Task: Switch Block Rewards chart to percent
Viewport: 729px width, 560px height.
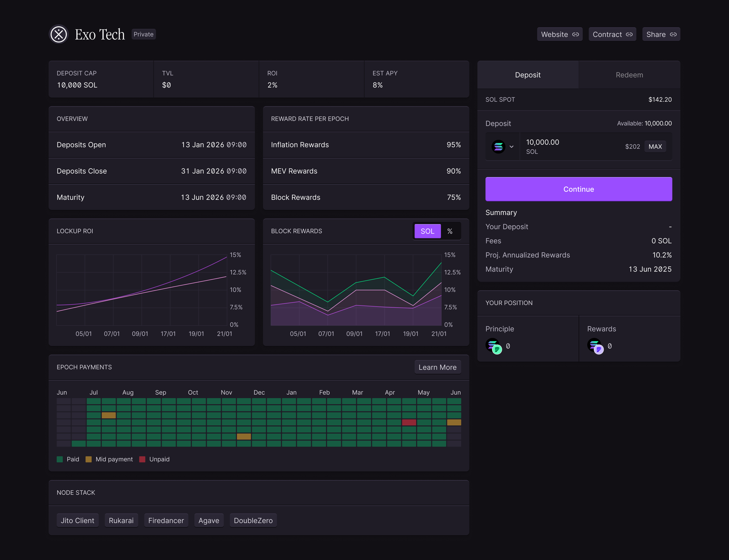Action: click(450, 231)
